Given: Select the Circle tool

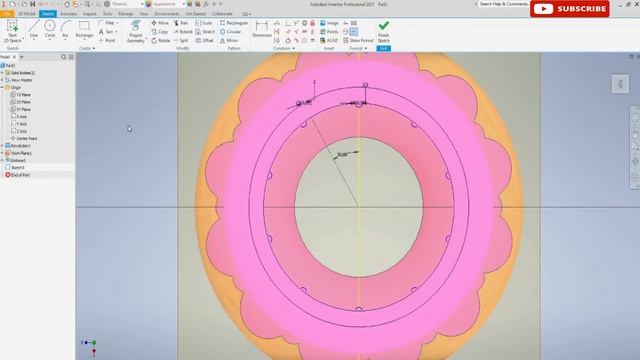Looking at the screenshot, I should pyautogui.click(x=50, y=30).
